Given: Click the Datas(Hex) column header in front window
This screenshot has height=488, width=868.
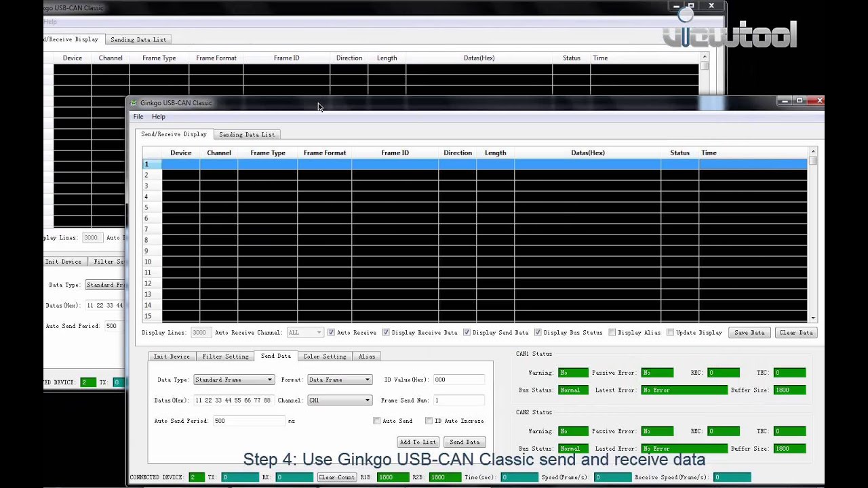Looking at the screenshot, I should click(x=588, y=153).
